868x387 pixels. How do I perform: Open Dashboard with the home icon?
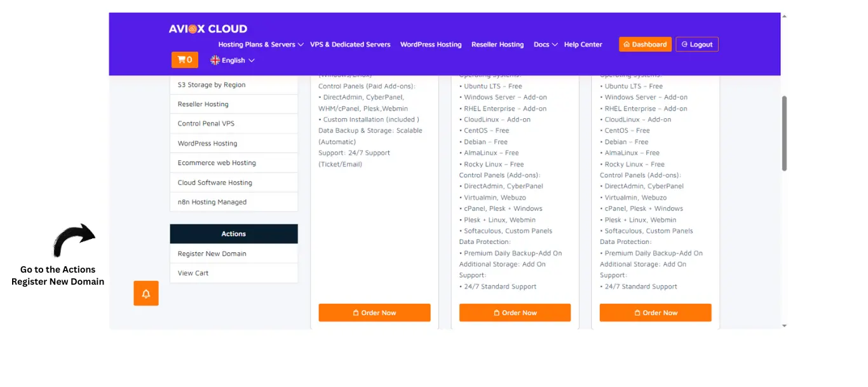pyautogui.click(x=645, y=44)
